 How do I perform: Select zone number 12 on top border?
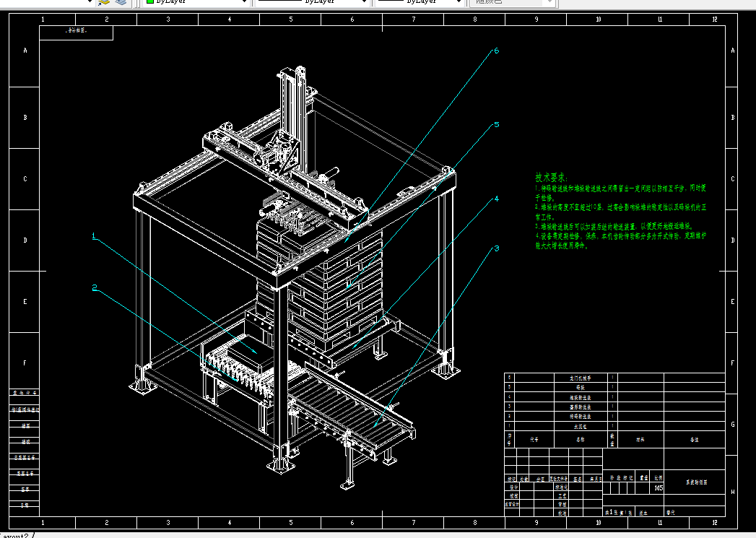tap(715, 19)
